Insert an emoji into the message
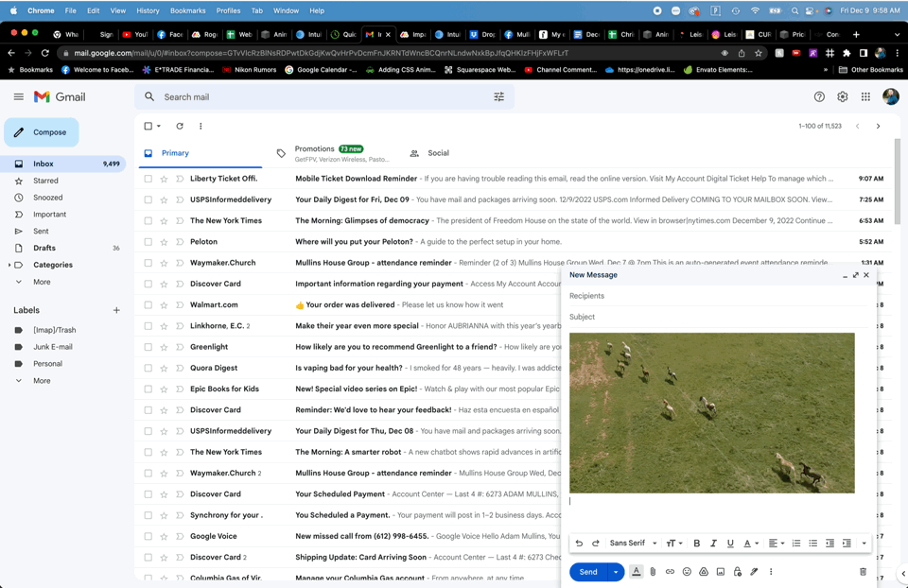This screenshot has width=908, height=588. [687, 572]
